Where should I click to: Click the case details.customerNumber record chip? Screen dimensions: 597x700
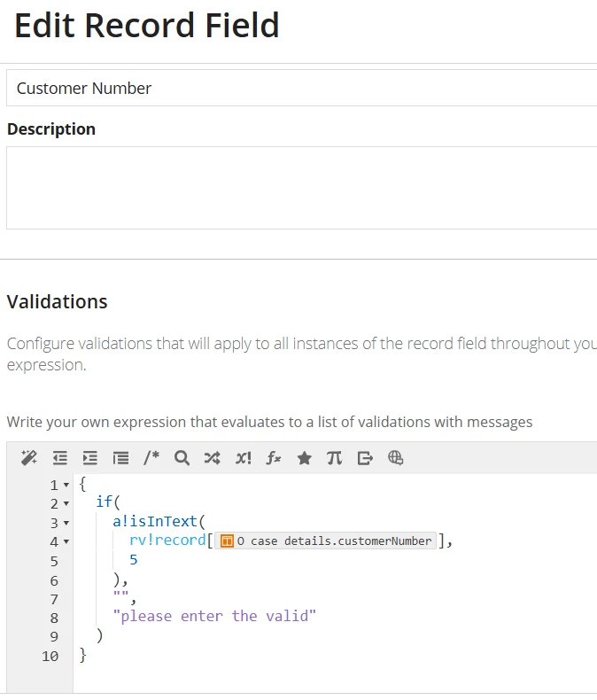pos(325,541)
